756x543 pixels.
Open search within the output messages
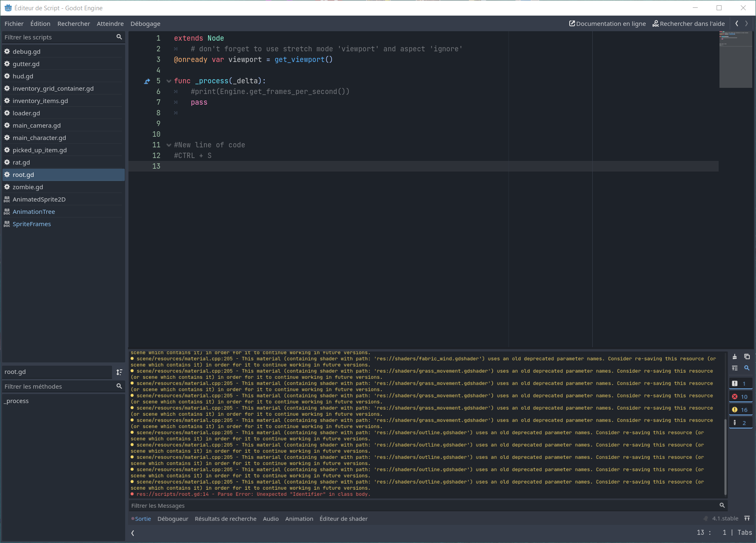747,368
